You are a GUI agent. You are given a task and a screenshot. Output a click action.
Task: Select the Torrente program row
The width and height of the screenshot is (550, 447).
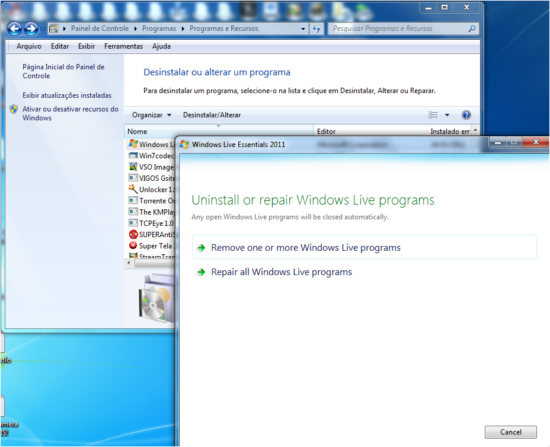tap(151, 201)
